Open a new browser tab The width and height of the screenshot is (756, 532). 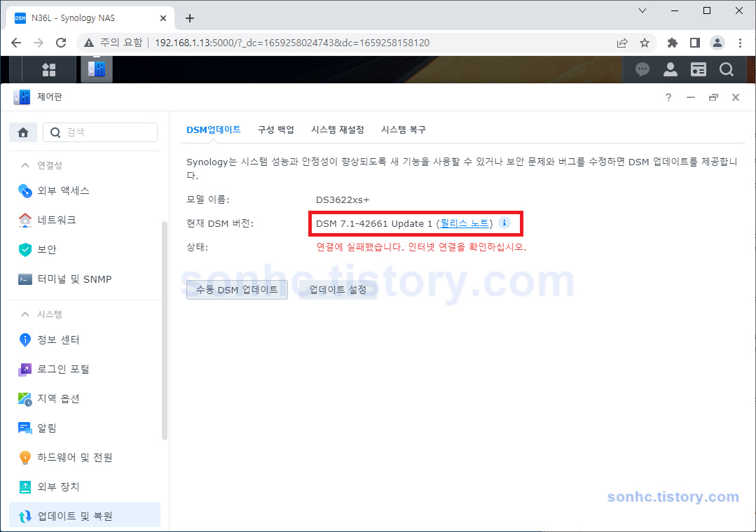pos(190,18)
